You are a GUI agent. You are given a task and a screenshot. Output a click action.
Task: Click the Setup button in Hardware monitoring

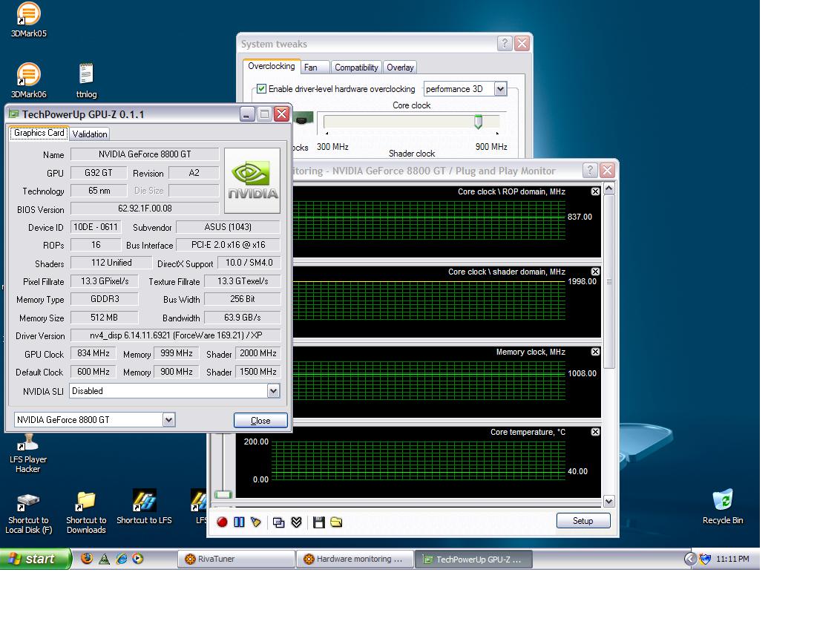[x=583, y=521]
